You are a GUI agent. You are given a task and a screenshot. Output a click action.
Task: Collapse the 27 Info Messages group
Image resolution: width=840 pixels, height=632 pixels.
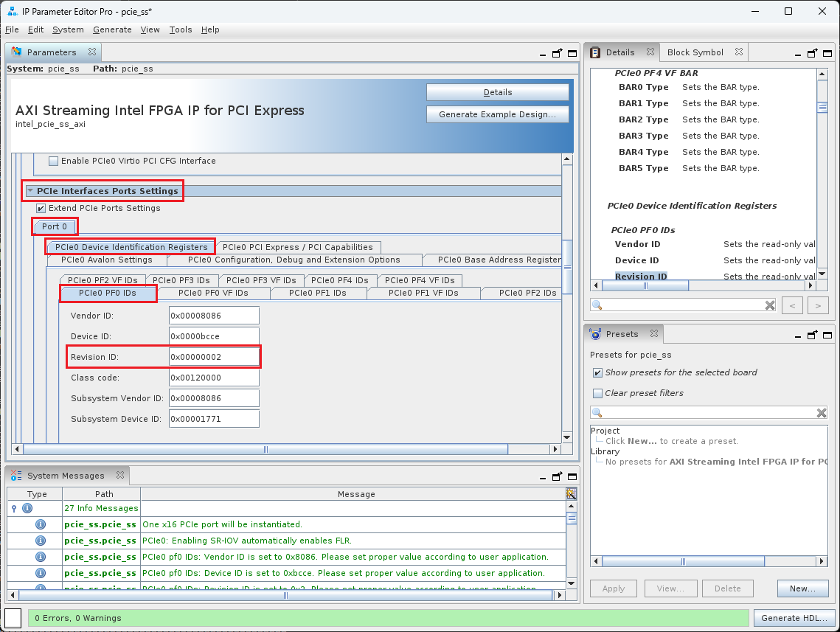[14, 508]
